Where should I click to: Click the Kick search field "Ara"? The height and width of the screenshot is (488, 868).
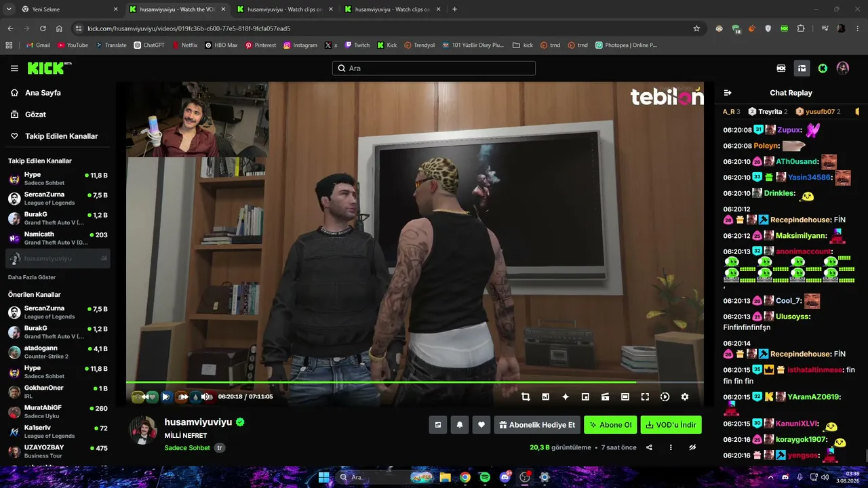[434, 68]
